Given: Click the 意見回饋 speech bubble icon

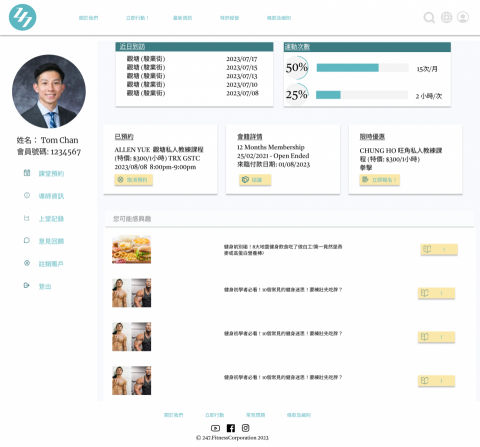Looking at the screenshot, I should tap(27, 240).
